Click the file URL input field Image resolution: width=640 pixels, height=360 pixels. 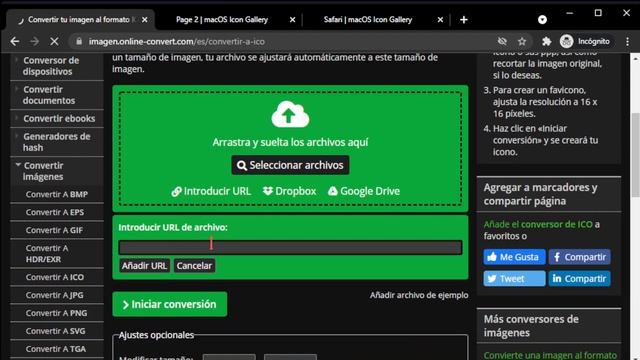point(290,247)
